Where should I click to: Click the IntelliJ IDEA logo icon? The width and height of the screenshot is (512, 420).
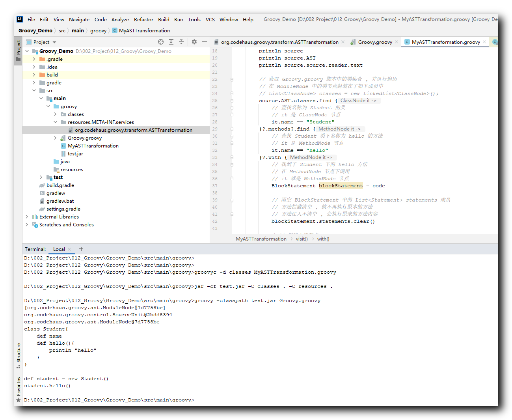(20, 19)
